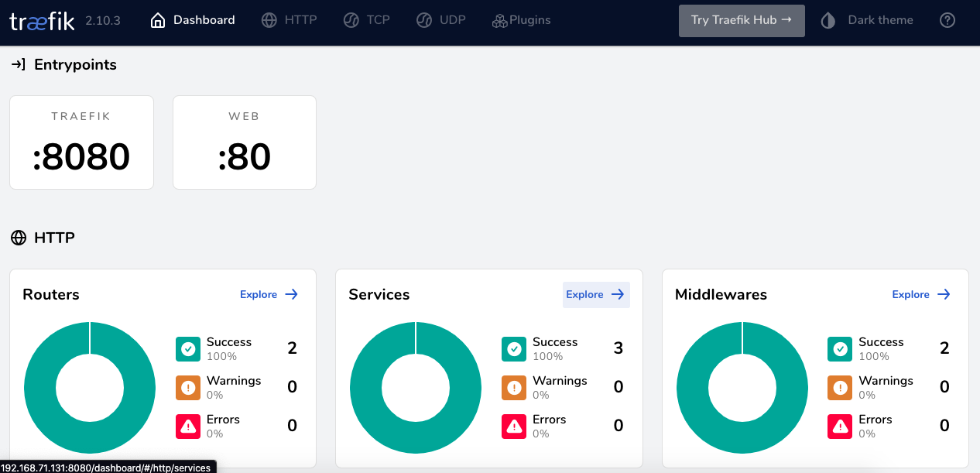Explore the Services section
The width and height of the screenshot is (980, 473).
pos(595,295)
